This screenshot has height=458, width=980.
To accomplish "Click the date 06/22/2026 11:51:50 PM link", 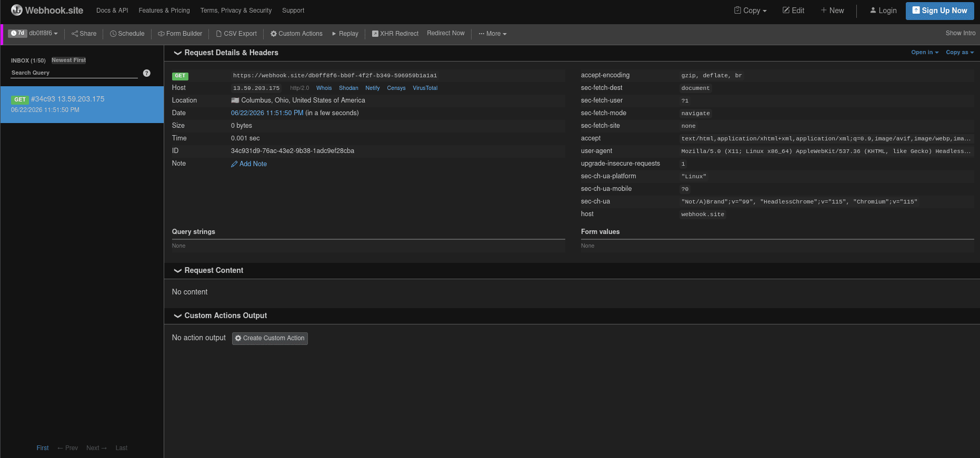I will 267,113.
